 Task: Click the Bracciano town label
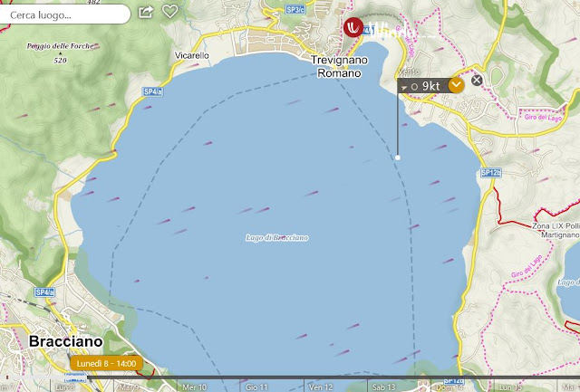66,341
